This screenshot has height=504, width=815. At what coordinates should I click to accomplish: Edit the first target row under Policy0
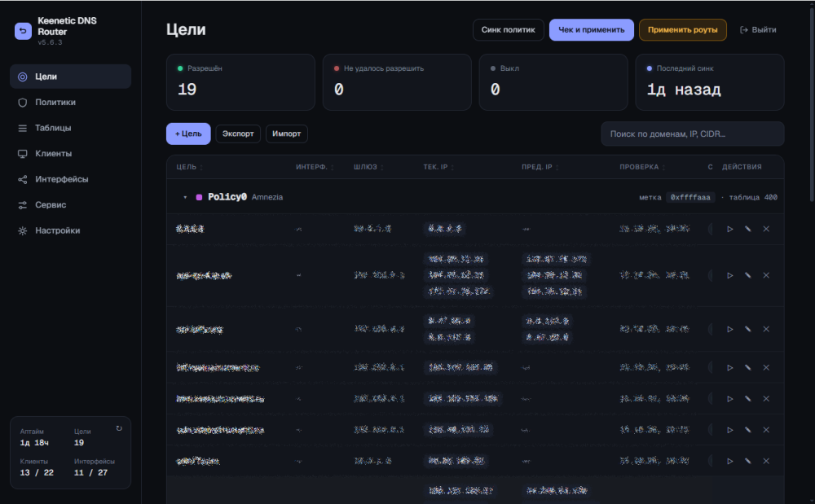click(748, 229)
